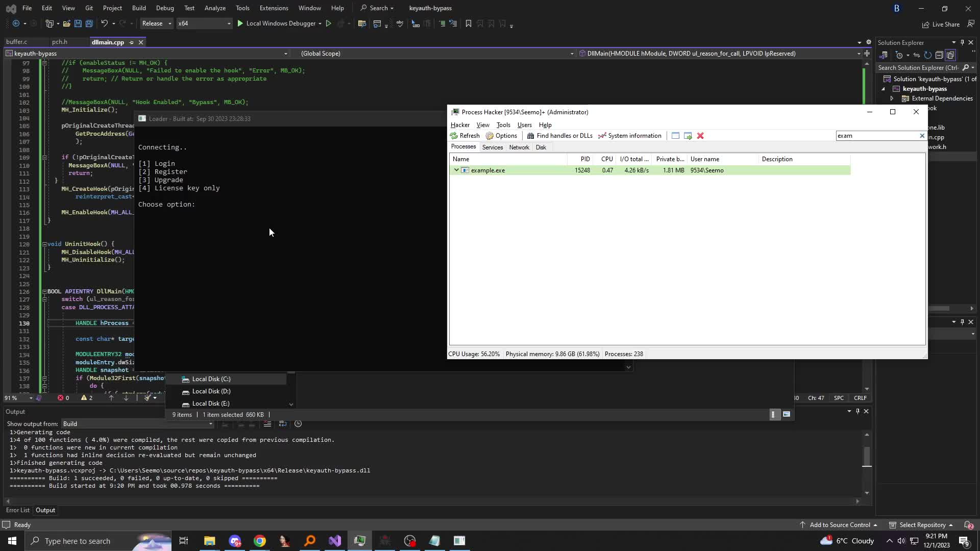The height and width of the screenshot is (551, 980).
Task: Open System information in Process Hacker
Action: tap(629, 136)
